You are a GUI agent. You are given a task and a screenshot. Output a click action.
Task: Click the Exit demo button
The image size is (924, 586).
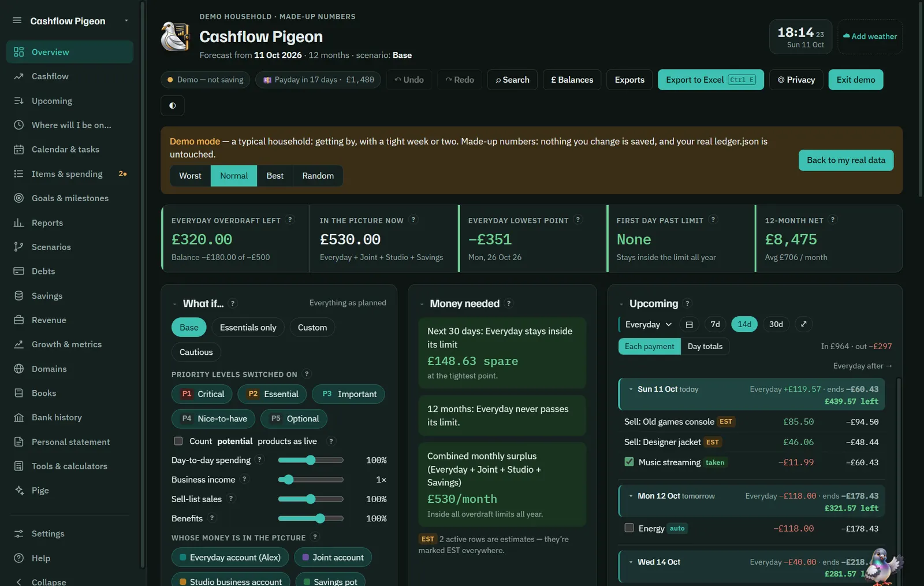(856, 80)
